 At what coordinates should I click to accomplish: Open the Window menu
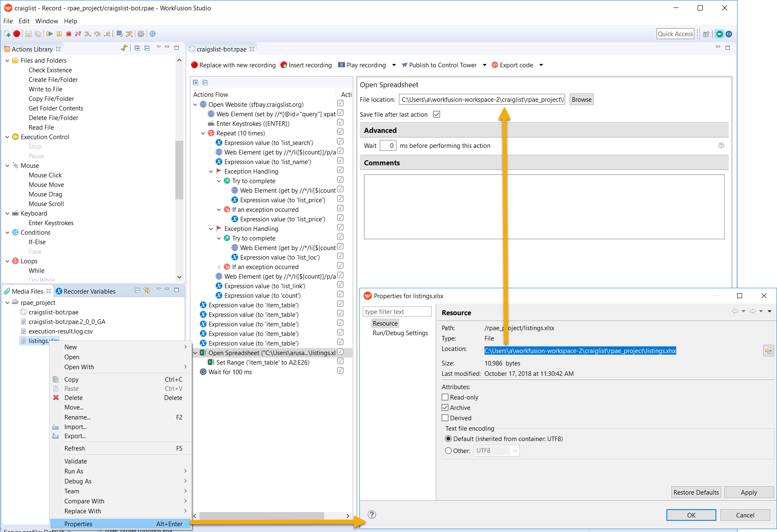pyautogui.click(x=47, y=21)
